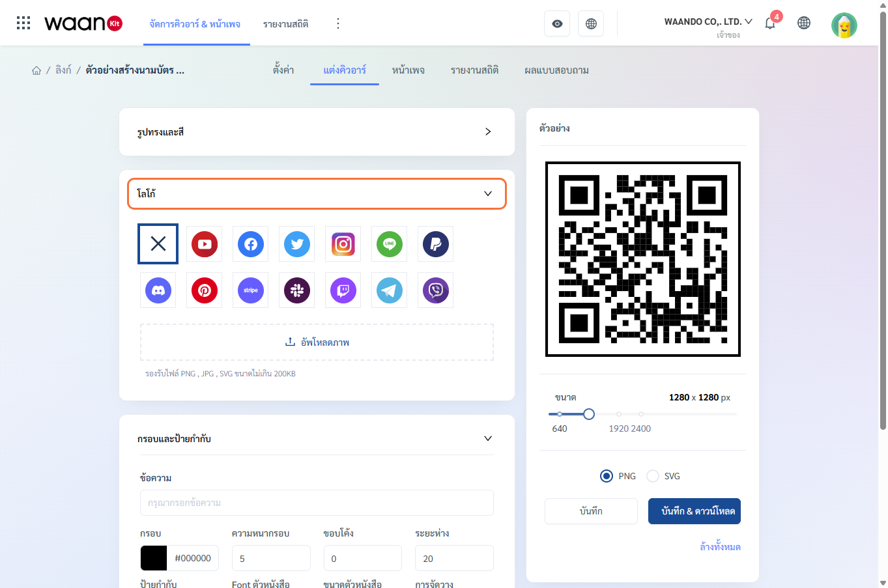Open รายงานสถิติ in top navigation
The image size is (888, 588).
[285, 23]
